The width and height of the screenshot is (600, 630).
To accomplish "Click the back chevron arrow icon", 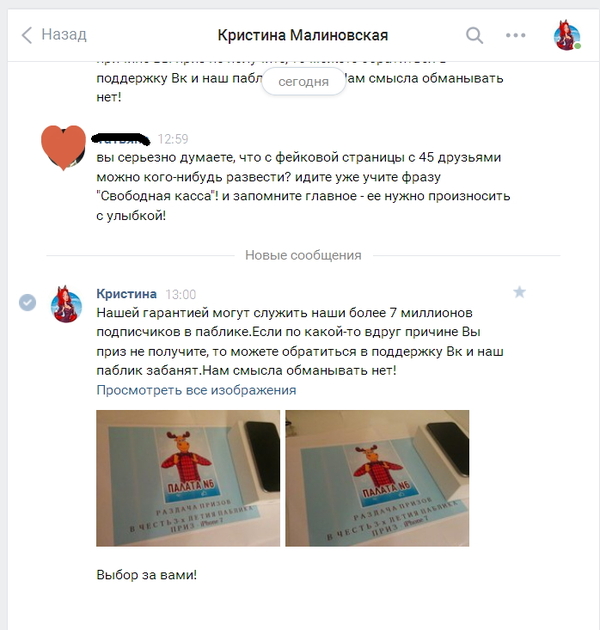I will click(27, 35).
